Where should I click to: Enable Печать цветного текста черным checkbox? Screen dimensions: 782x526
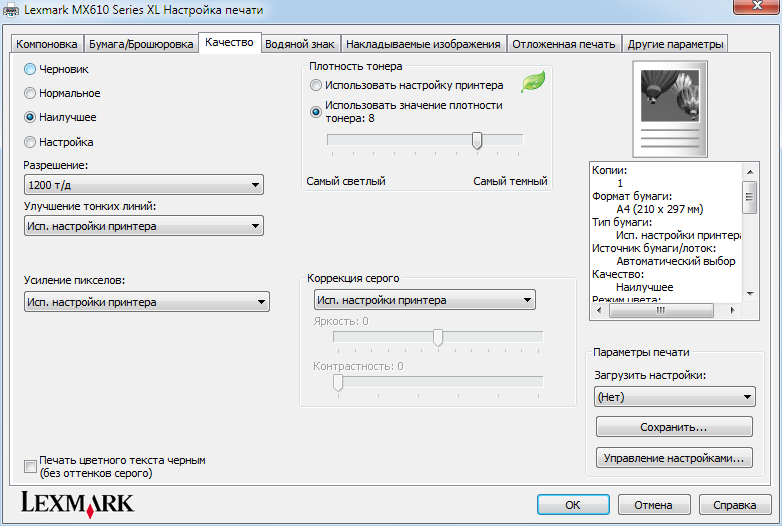pyautogui.click(x=30, y=466)
